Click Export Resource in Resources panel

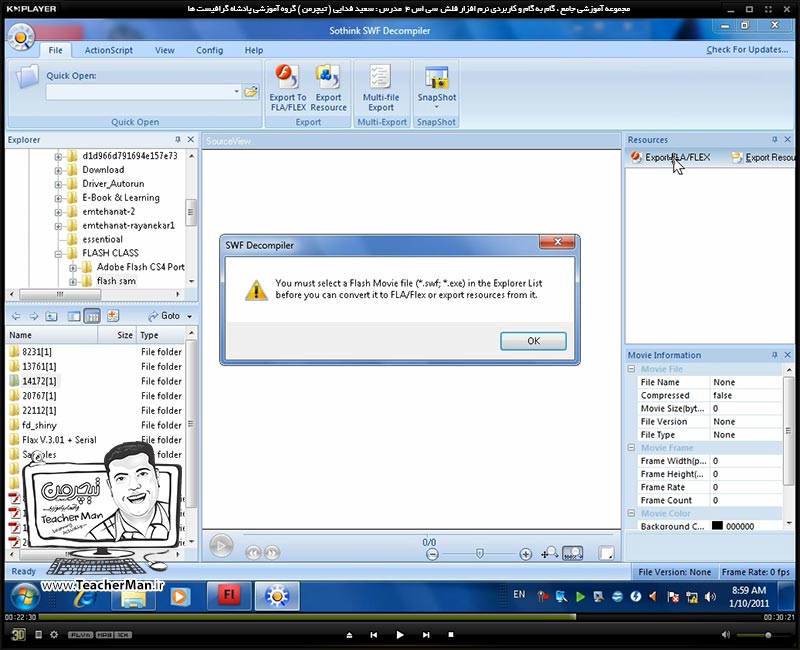tap(763, 157)
